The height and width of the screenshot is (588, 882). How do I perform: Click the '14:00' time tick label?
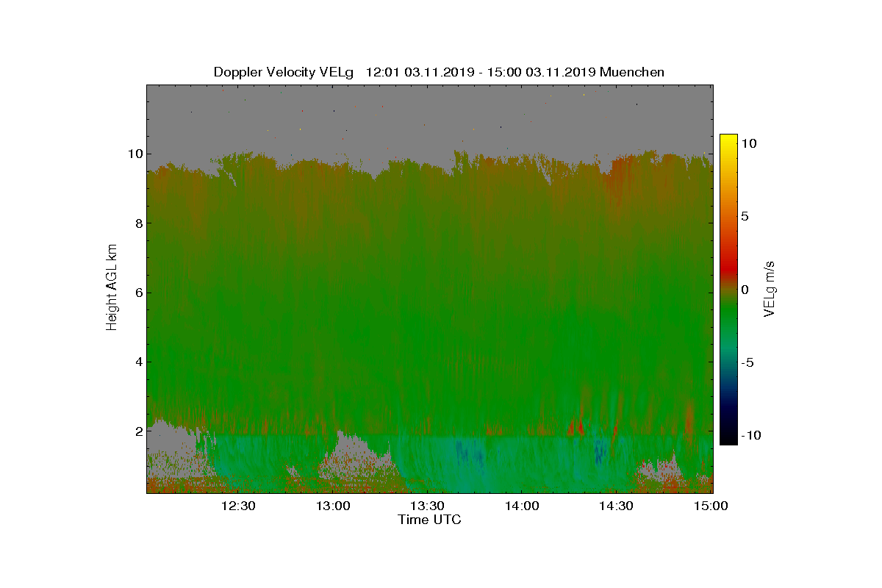[522, 506]
